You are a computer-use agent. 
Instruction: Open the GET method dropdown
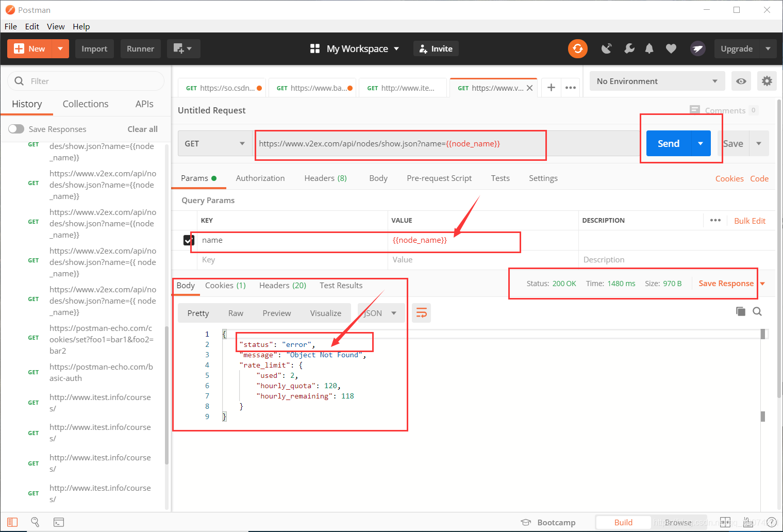coord(215,143)
